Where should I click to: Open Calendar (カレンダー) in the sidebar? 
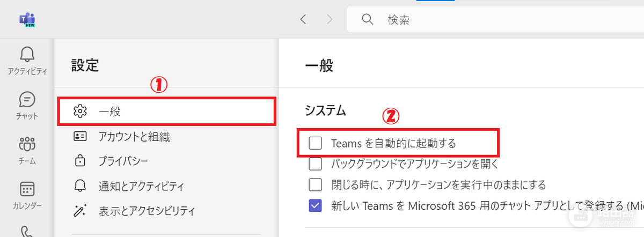27,196
